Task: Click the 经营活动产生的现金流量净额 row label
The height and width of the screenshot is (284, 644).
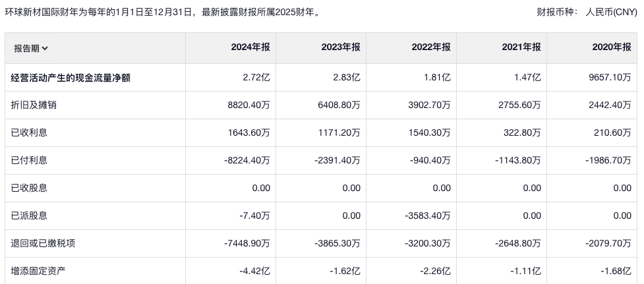Action: (71, 78)
